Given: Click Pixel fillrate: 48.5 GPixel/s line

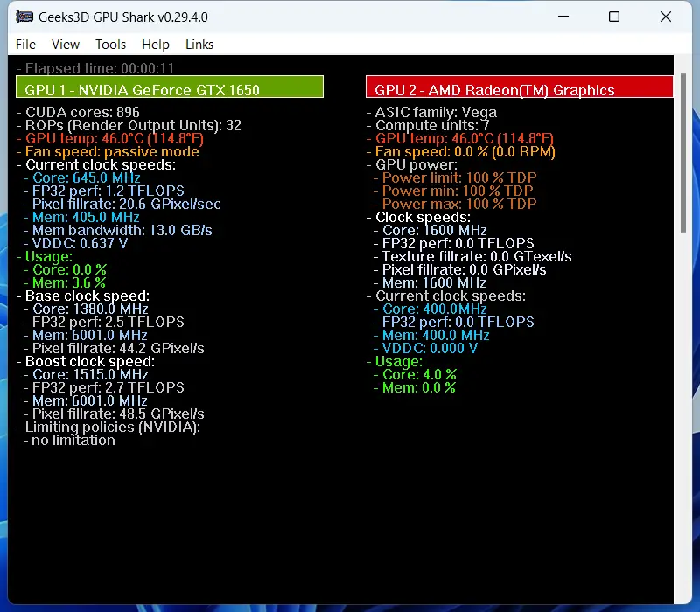Looking at the screenshot, I should pyautogui.click(x=114, y=414).
